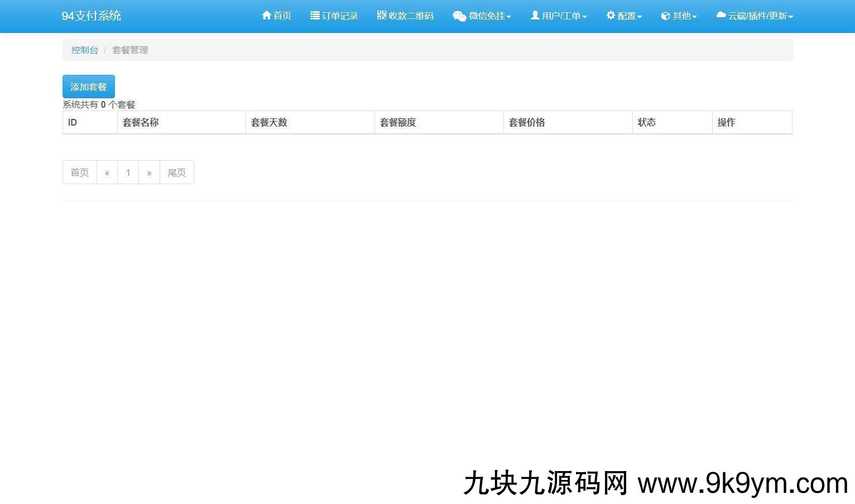The height and width of the screenshot is (504, 855).
Task: Click the settings gear icon
Action: pos(611,16)
